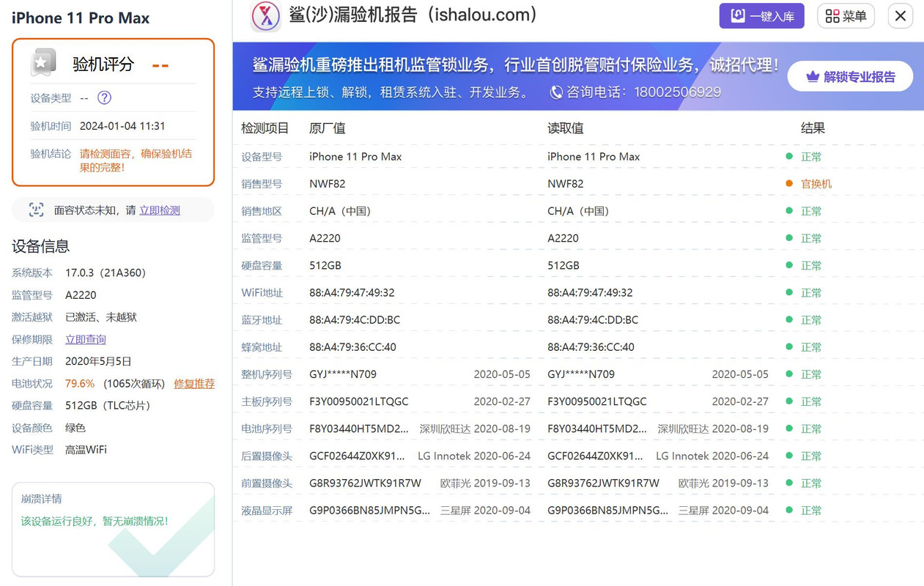Screen dimensions: 924x586
Task: Click the green status dot for WiFi地址
Action: coord(789,292)
